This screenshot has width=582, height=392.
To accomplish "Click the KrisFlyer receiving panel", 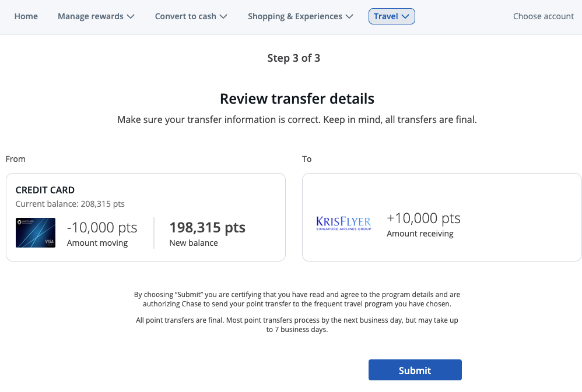I will click(441, 217).
